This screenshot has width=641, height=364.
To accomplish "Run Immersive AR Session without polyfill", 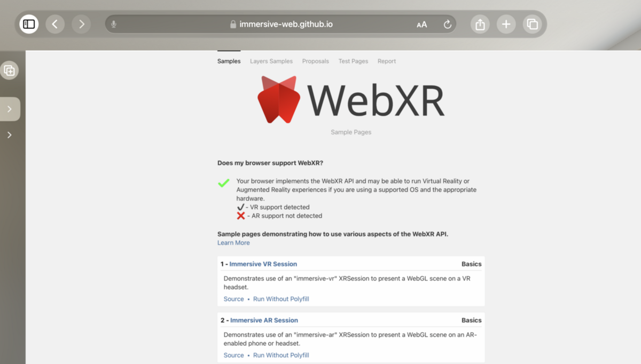I will coord(281,355).
